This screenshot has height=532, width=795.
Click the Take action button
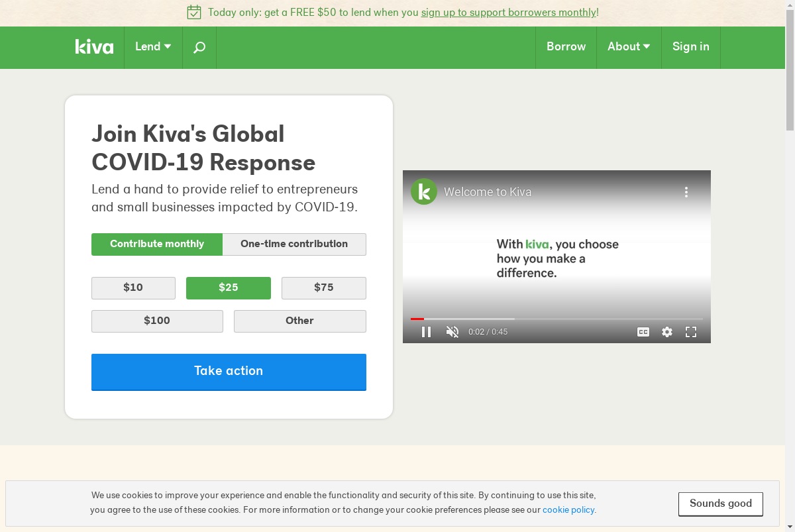[x=229, y=372]
